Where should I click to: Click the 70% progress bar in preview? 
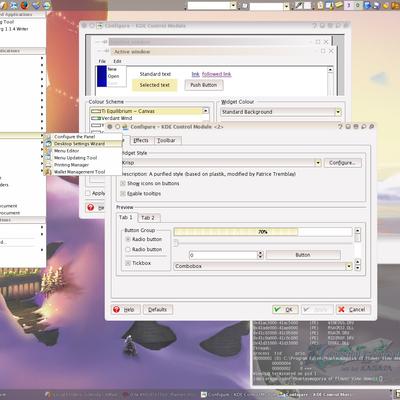click(x=263, y=232)
